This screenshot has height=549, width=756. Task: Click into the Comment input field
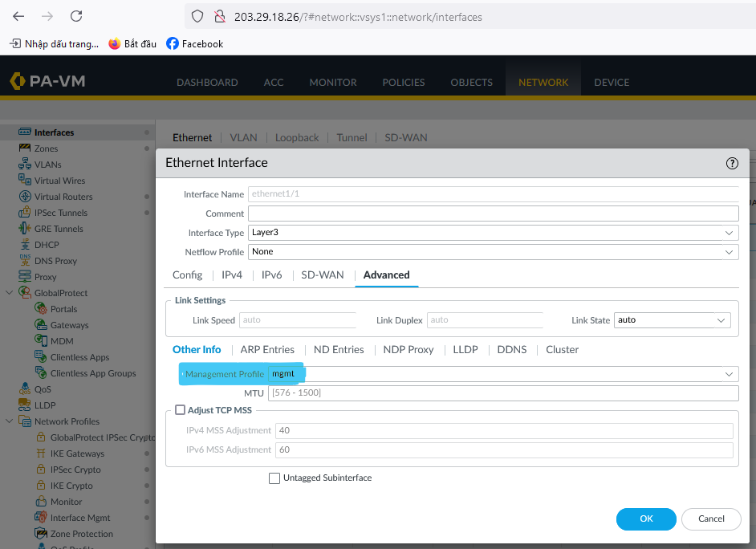tap(493, 213)
